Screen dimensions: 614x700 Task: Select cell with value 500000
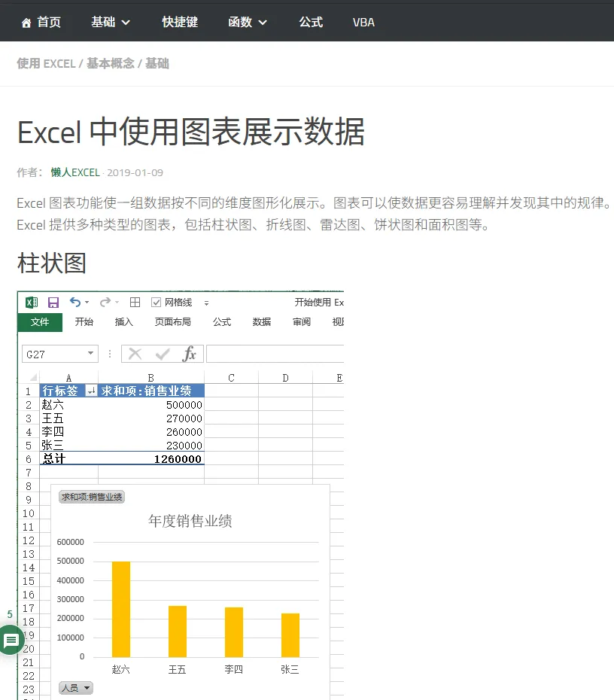pyautogui.click(x=150, y=404)
